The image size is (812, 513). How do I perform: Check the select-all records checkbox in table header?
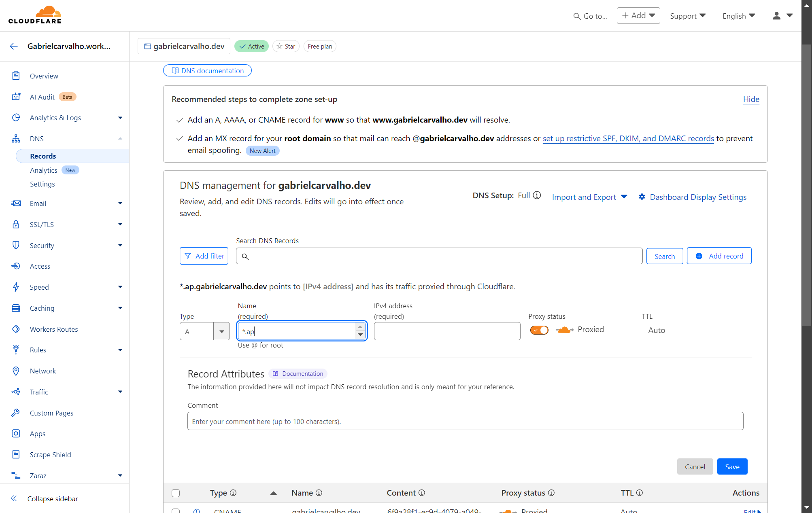point(176,493)
